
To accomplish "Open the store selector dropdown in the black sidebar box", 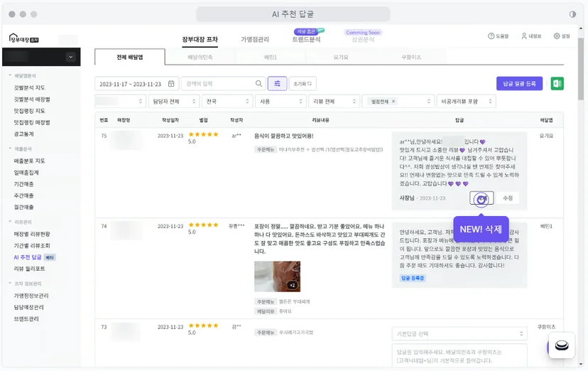I will pyautogui.click(x=70, y=57).
